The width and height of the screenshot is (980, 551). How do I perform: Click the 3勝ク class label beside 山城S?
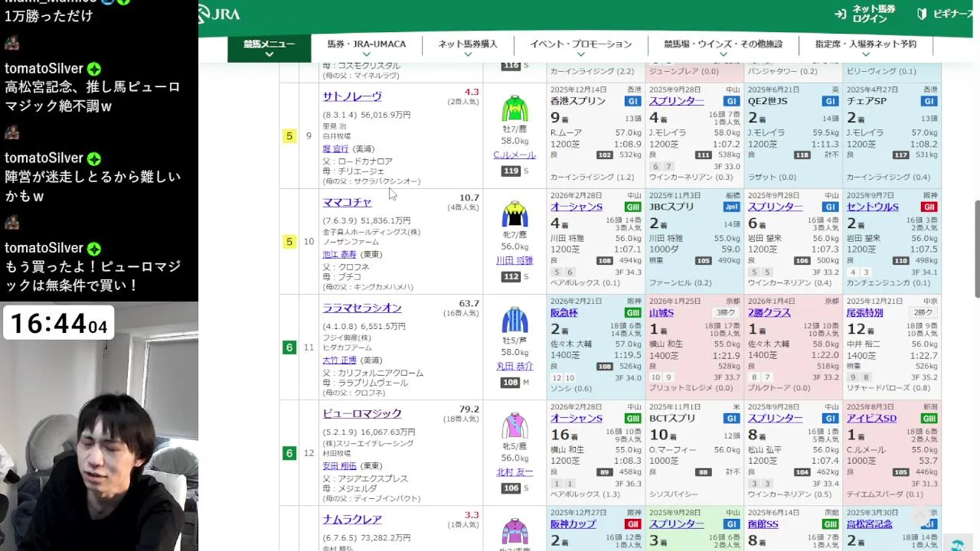tap(724, 313)
